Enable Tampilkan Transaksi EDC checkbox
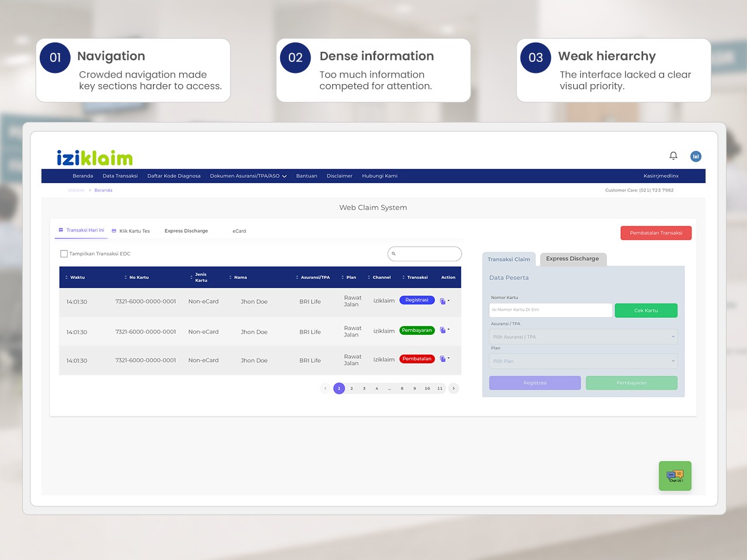Screen dimensions: 747x560 [64, 254]
